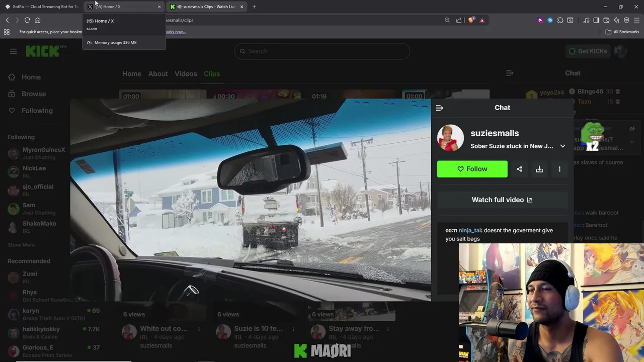Open options for Suzie is 10 fe... clip
644x362 pixels.
click(x=293, y=329)
